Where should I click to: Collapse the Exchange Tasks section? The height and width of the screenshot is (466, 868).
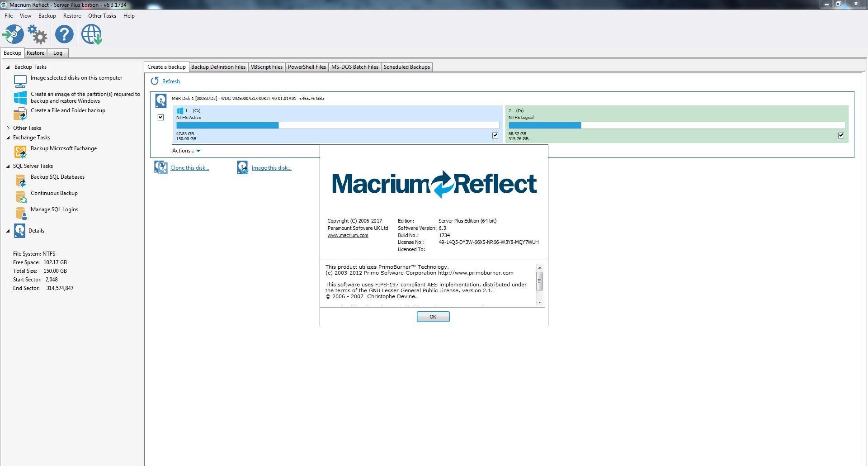click(8, 138)
